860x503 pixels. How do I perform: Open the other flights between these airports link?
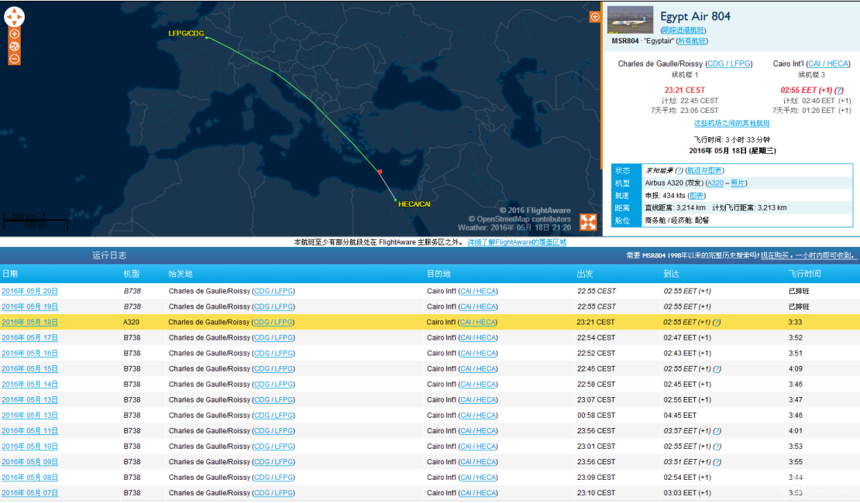732,123
